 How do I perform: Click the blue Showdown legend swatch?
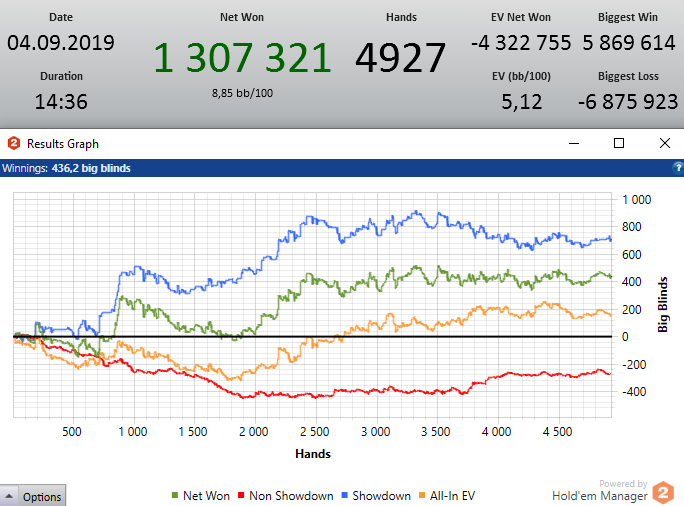pos(345,495)
